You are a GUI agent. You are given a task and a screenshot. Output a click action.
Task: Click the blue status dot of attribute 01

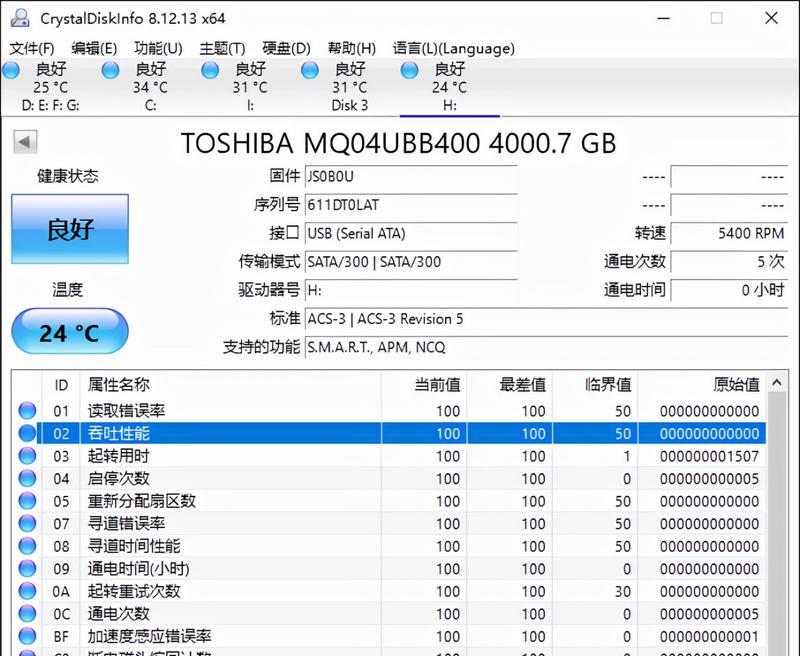[x=28, y=411]
